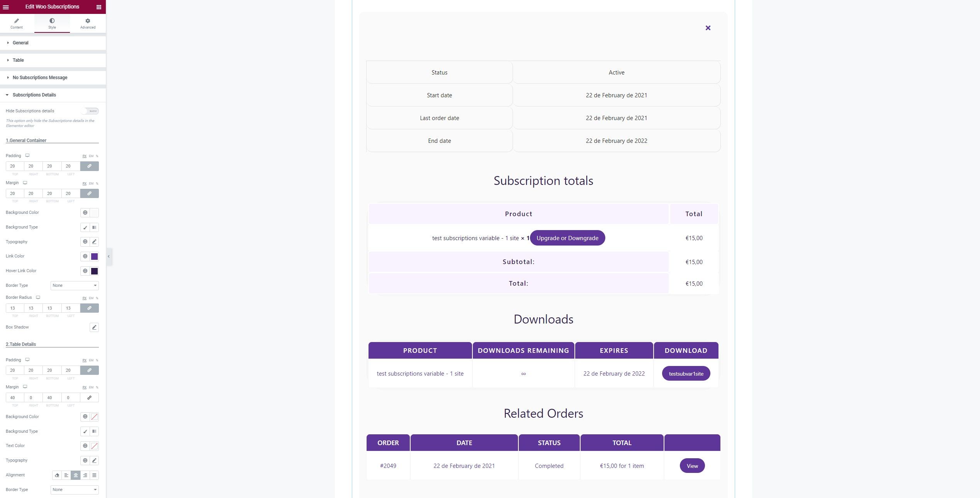The image size is (980, 498).
Task: Open the widgets grid panel icon
Action: coord(99,7)
